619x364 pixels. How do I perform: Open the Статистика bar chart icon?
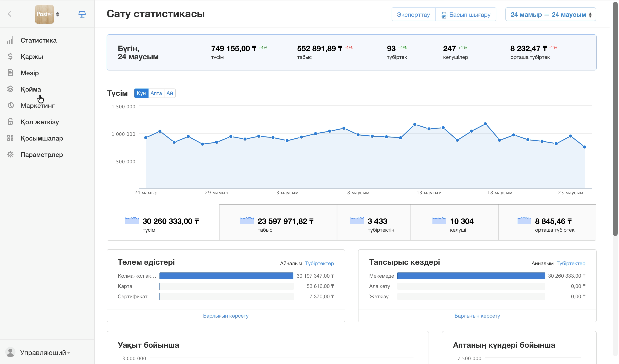click(10, 40)
